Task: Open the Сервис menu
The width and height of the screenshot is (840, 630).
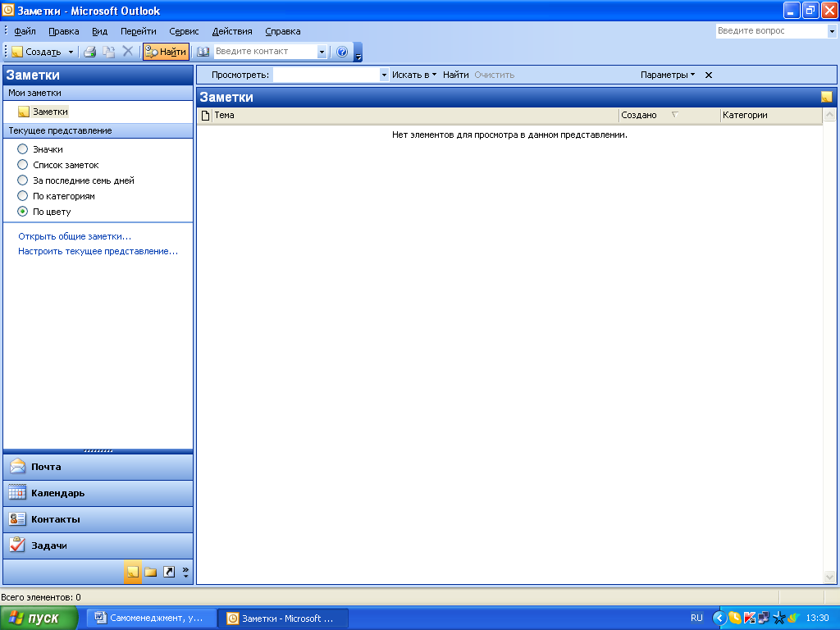Action: pyautogui.click(x=184, y=31)
